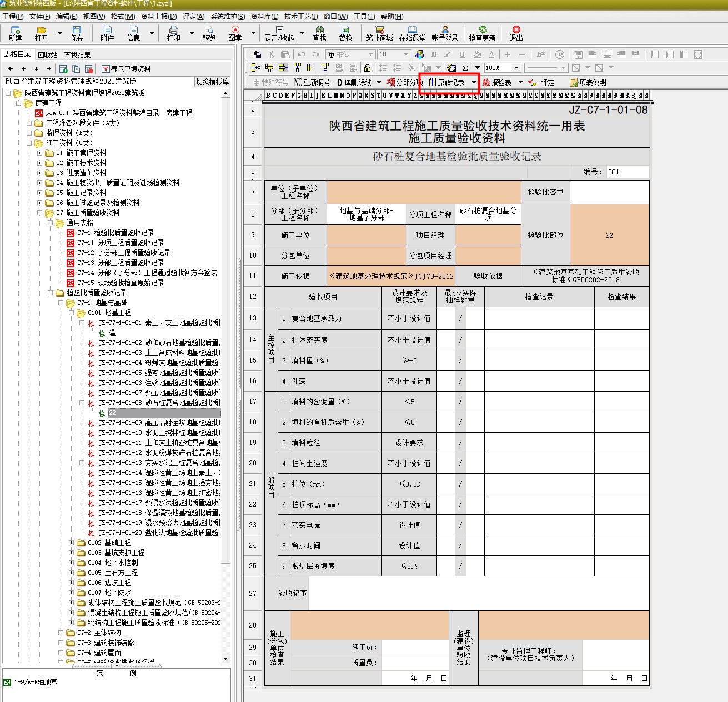Collapse the 房建工程 tree node

coord(19,103)
